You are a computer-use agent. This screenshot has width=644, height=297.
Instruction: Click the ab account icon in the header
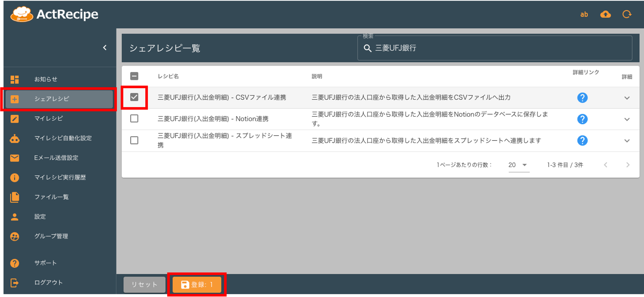tap(584, 14)
